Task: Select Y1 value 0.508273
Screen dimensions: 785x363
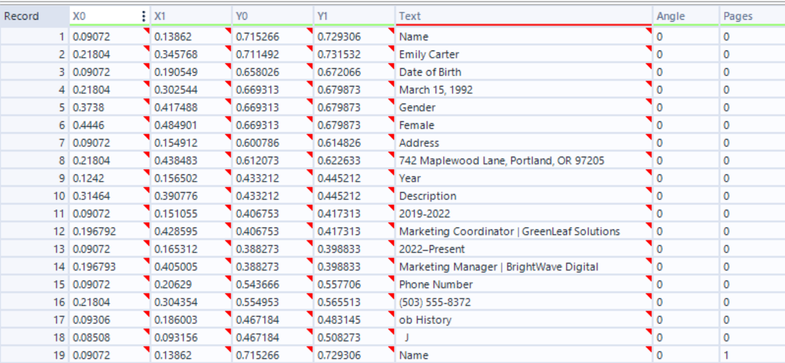Action: click(x=354, y=337)
